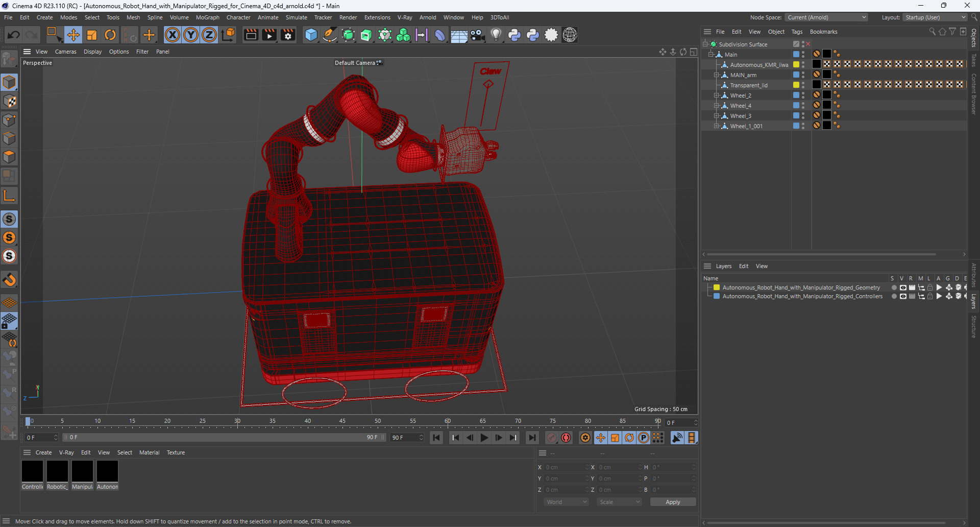Toggle X axis lock icon
The width and height of the screenshot is (980, 527).
click(x=173, y=35)
